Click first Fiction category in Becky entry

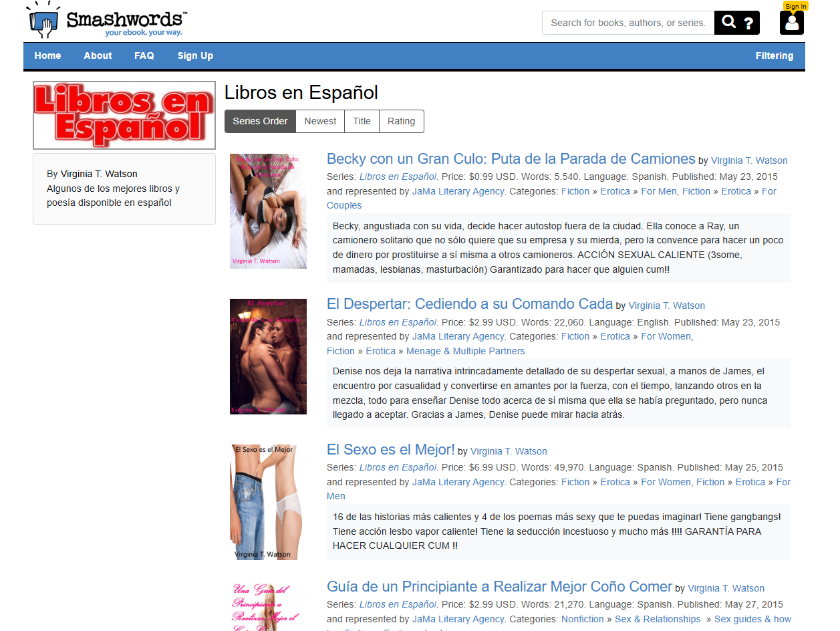(x=575, y=191)
